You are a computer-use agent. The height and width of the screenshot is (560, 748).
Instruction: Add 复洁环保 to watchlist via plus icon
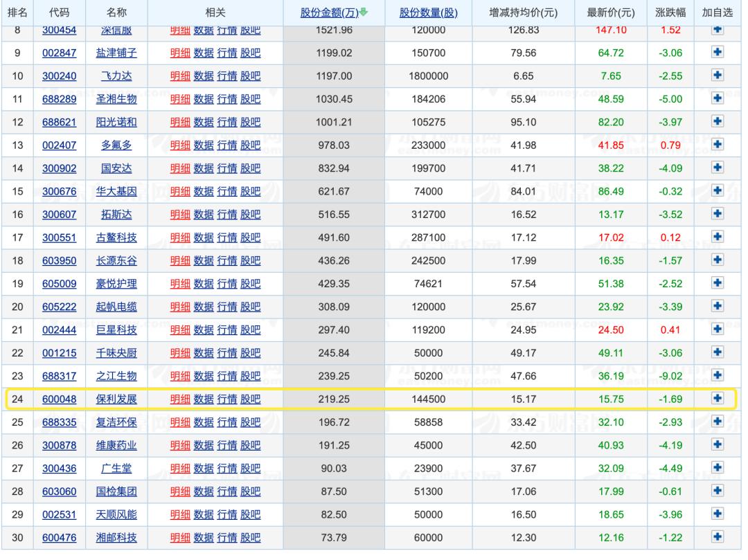coord(717,422)
